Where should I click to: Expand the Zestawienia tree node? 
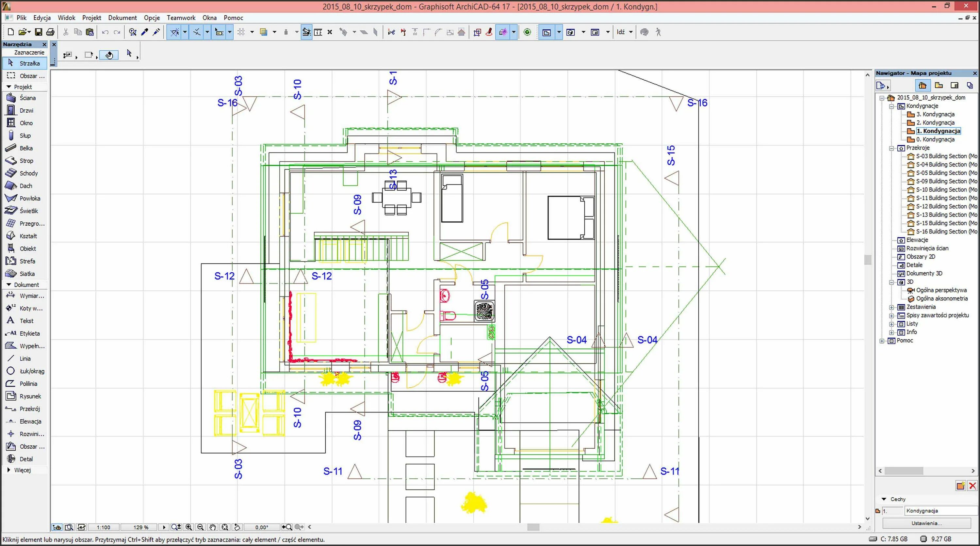point(891,307)
